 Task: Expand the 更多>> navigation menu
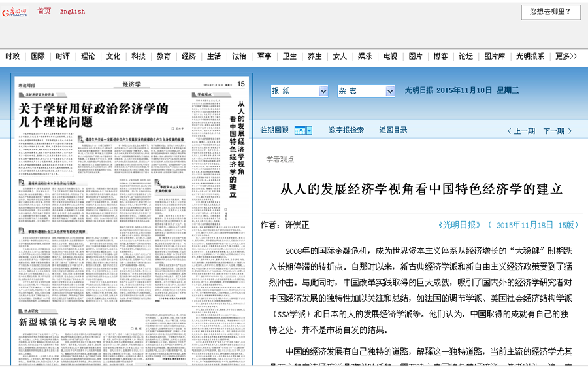(566, 56)
